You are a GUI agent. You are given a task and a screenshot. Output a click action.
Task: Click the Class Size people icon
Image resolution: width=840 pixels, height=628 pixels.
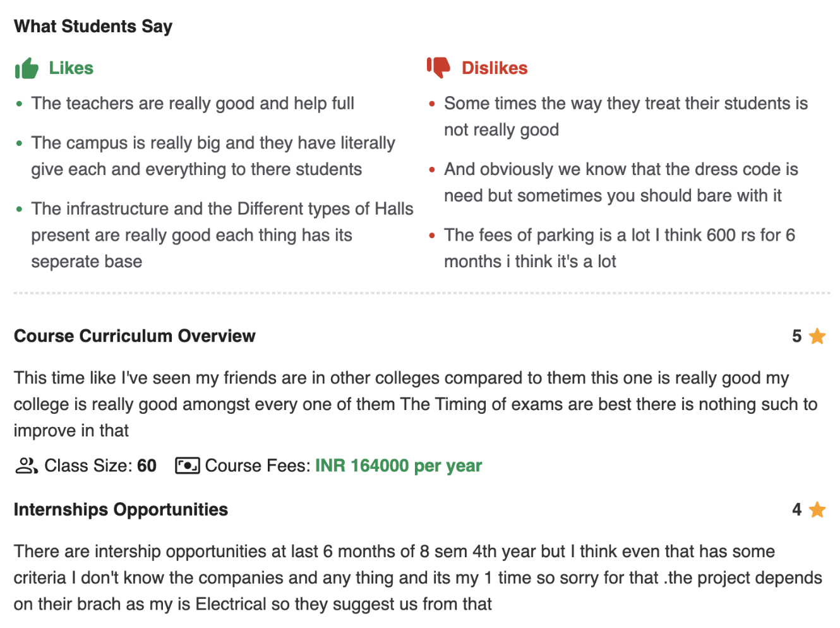click(26, 466)
